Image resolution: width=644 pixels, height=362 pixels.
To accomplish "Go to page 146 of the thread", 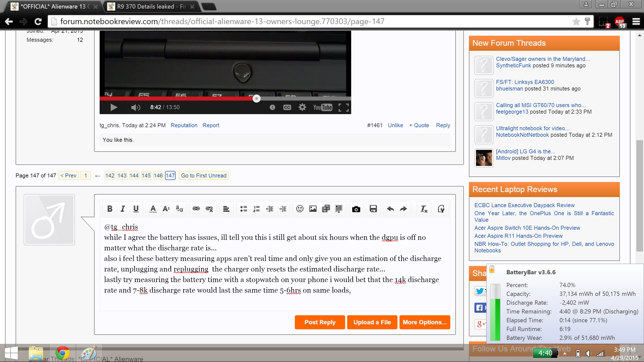I will [x=158, y=175].
